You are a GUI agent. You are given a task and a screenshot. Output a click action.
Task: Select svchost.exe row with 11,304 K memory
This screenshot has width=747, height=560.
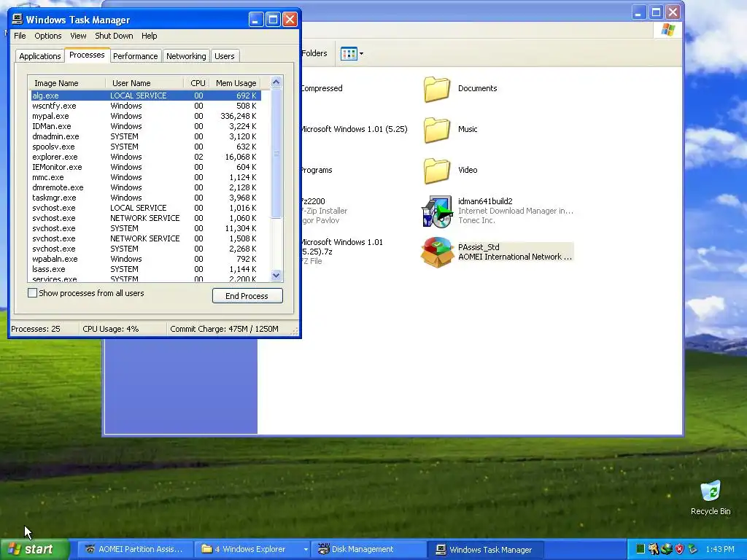tap(145, 228)
